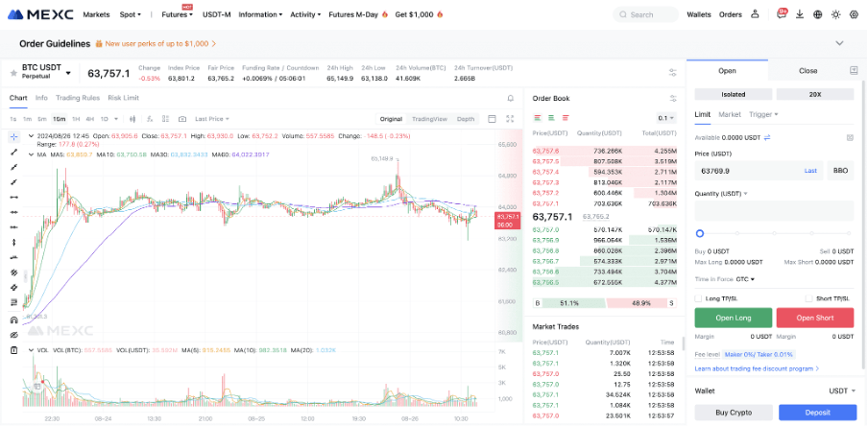The image size is (868, 426).
Task: Show only asks view in Order Book
Action: click(566, 118)
